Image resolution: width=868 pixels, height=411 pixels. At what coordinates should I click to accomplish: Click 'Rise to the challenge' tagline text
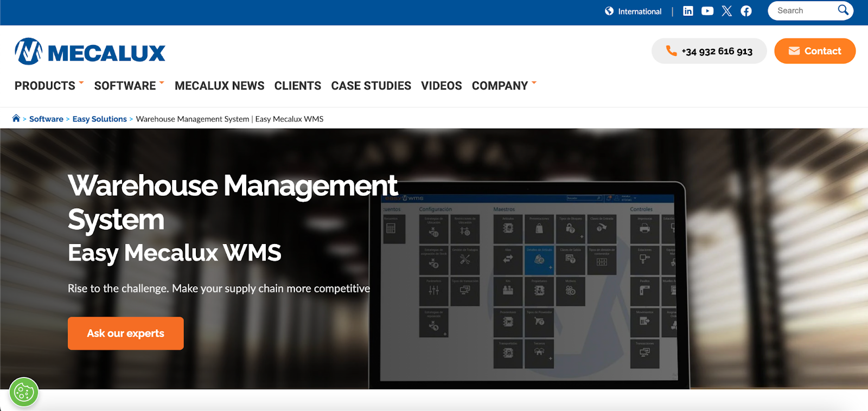pos(219,288)
